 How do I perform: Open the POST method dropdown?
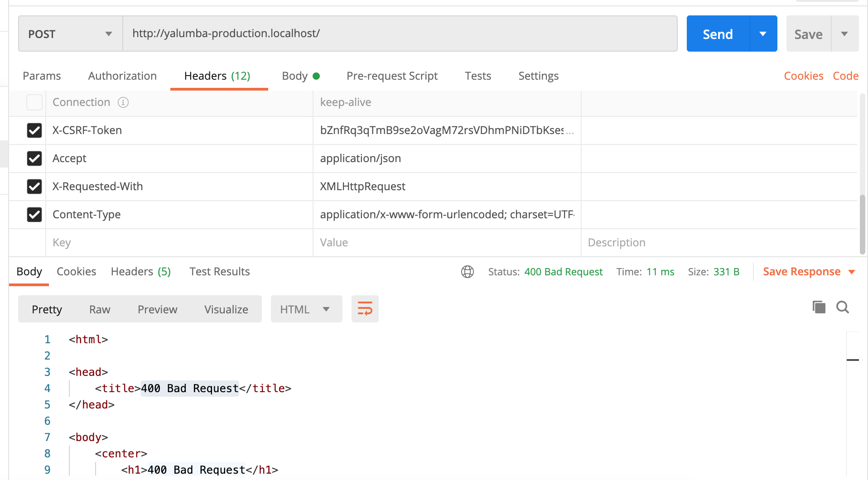(x=70, y=34)
